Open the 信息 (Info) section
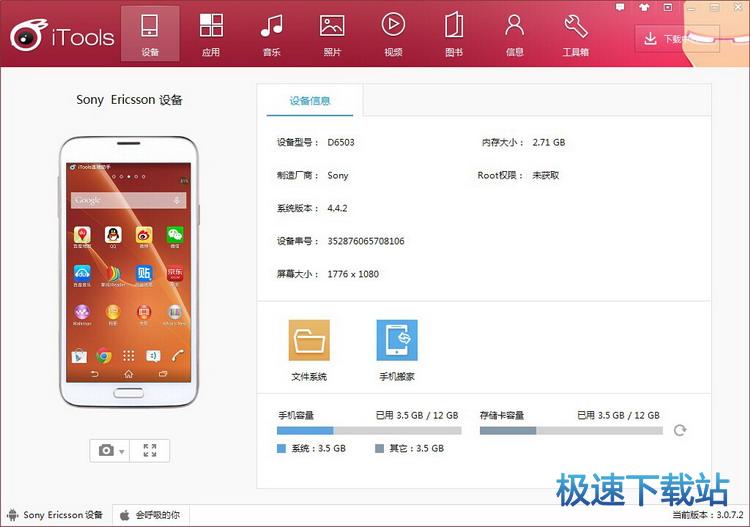The width and height of the screenshot is (750, 527). point(515,34)
